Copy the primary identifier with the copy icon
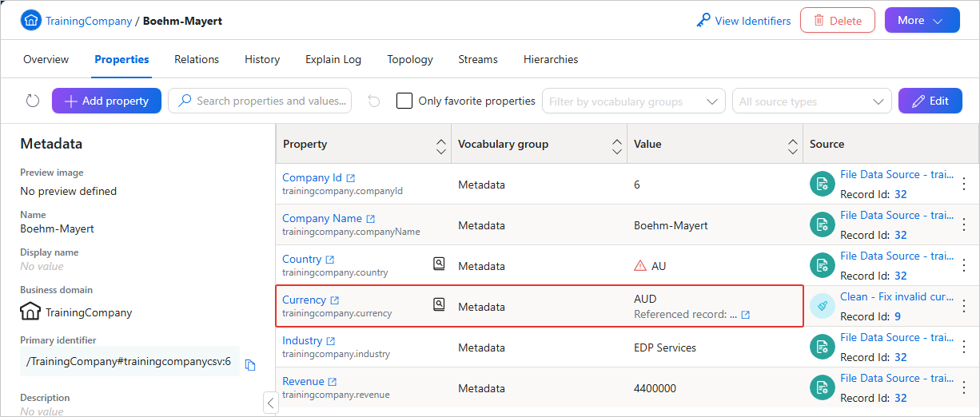 250,365
